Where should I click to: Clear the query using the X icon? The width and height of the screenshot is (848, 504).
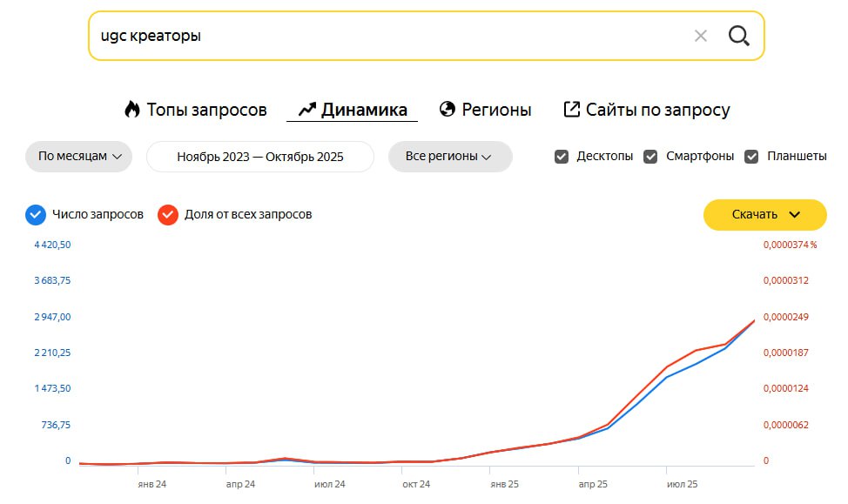pyautogui.click(x=700, y=36)
